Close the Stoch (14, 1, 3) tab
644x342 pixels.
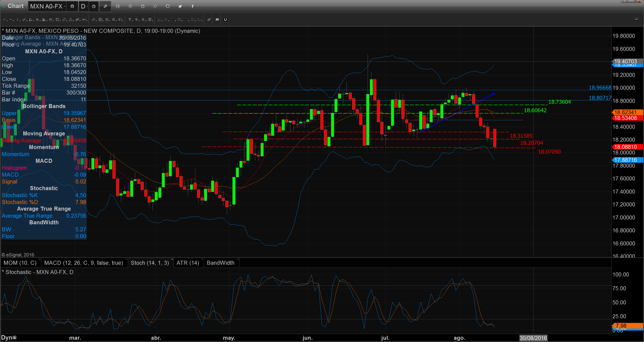[x=172, y=260]
